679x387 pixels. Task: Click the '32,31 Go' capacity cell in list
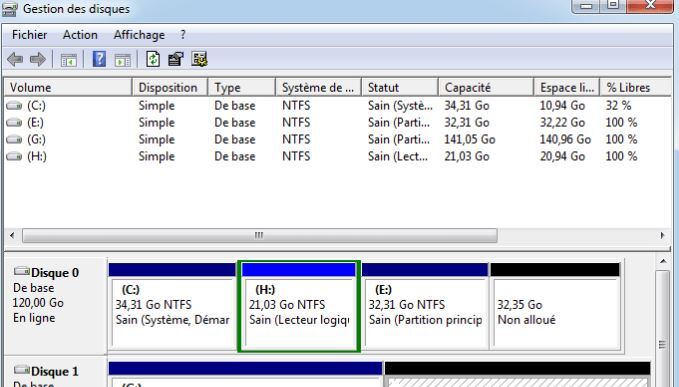[466, 123]
